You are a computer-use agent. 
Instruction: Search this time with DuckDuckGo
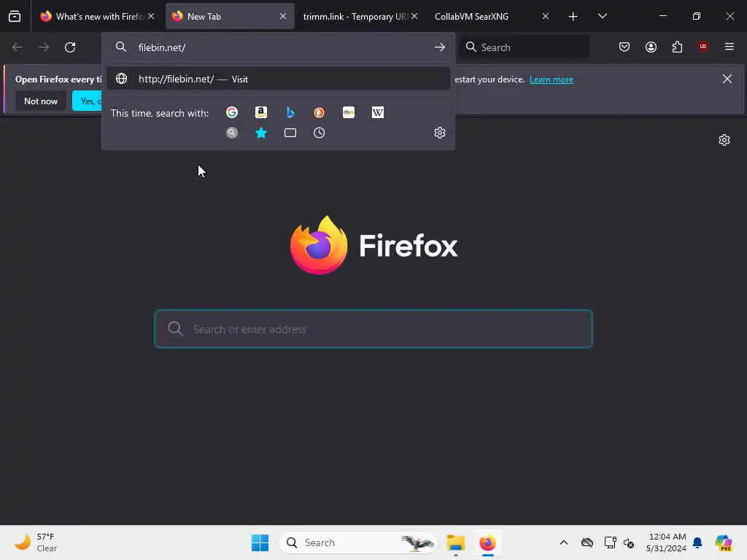tap(320, 112)
